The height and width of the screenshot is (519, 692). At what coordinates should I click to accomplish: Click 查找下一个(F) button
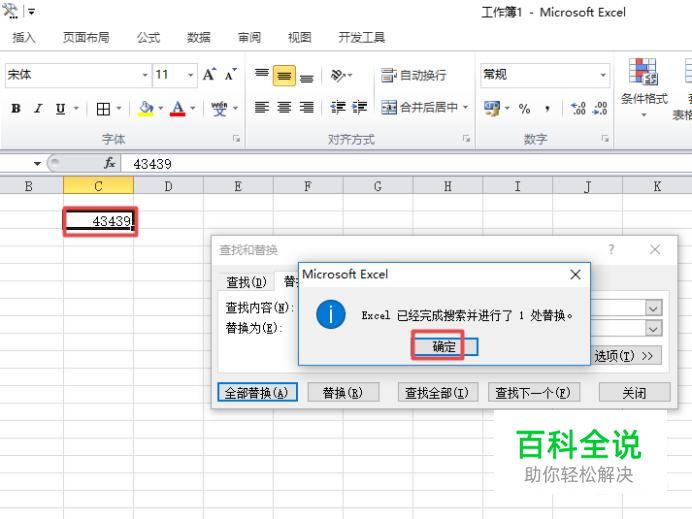(534, 392)
